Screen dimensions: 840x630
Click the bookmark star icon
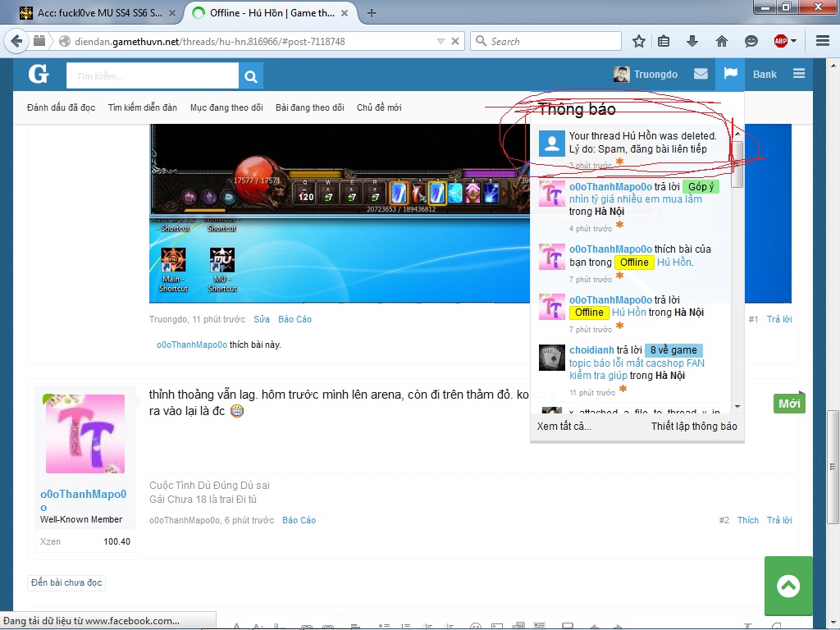(638, 41)
